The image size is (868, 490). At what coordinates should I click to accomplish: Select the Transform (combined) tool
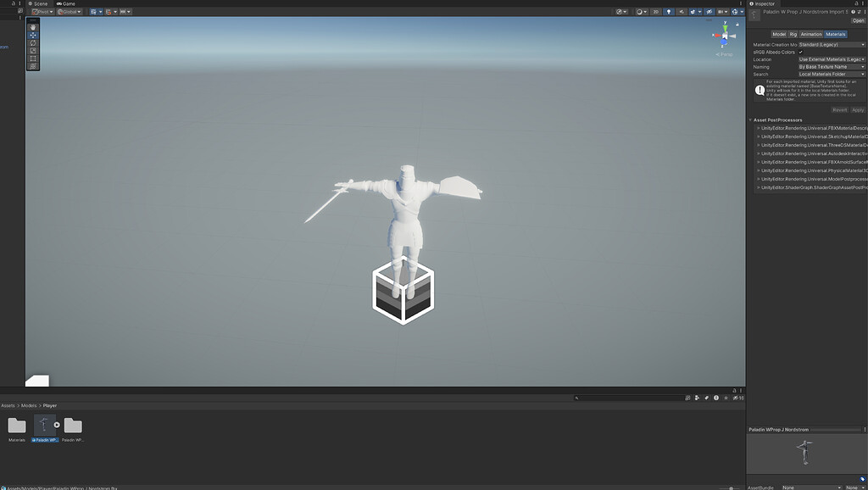tap(33, 65)
